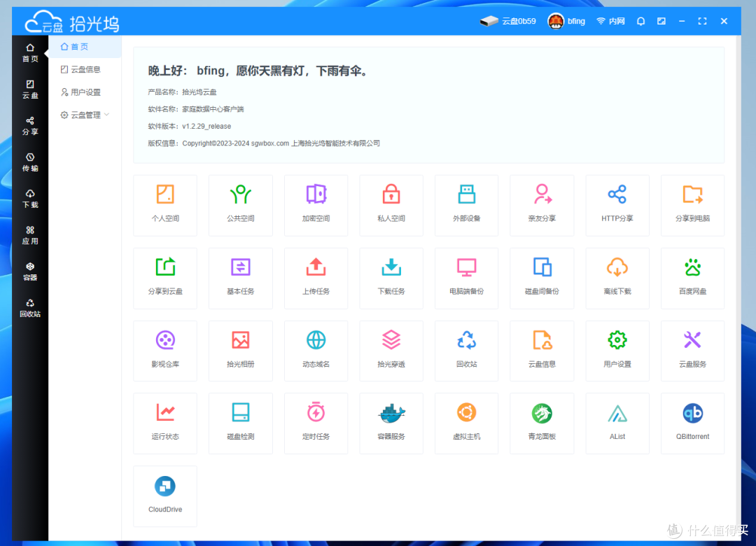Open 回收站 in the dark sidebar
Image resolution: width=756 pixels, height=546 pixels.
(30, 308)
